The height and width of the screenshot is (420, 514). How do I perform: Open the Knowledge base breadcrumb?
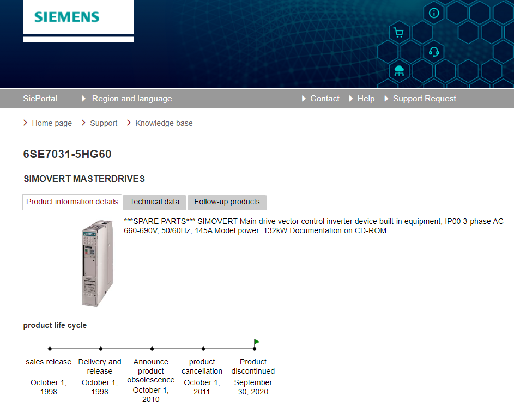(164, 123)
